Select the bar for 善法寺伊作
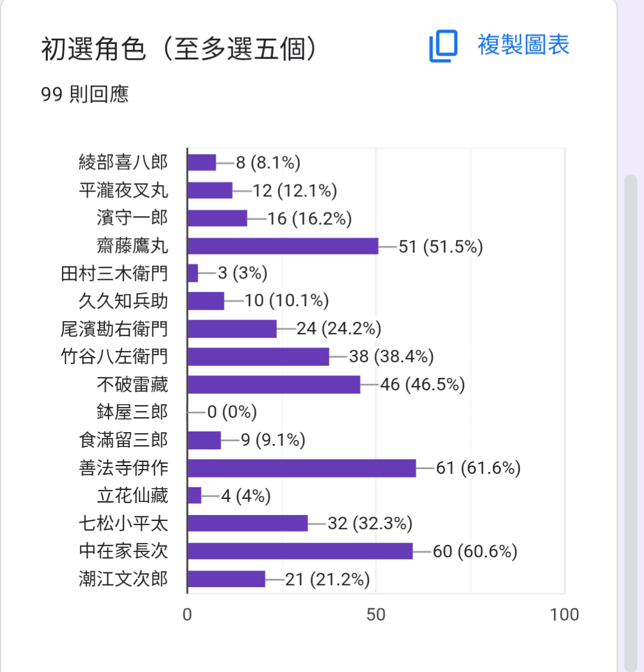 (x=301, y=468)
